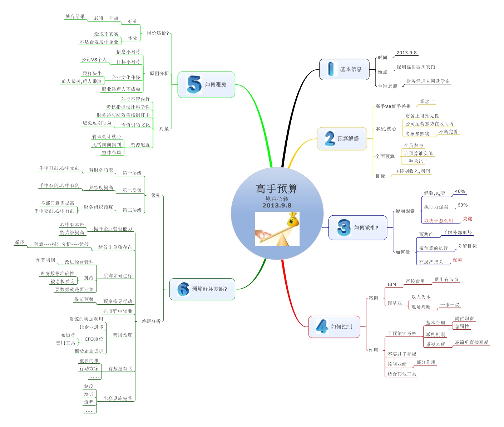Image resolution: width=504 pixels, height=427 pixels.
Task: Click the 财务上可预见性 leaf
Action: pos(422,116)
